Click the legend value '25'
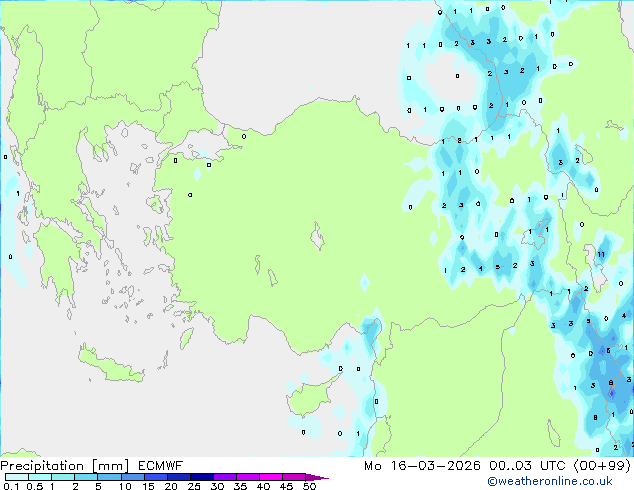Image resolution: width=634 pixels, height=490 pixels. click(194, 486)
